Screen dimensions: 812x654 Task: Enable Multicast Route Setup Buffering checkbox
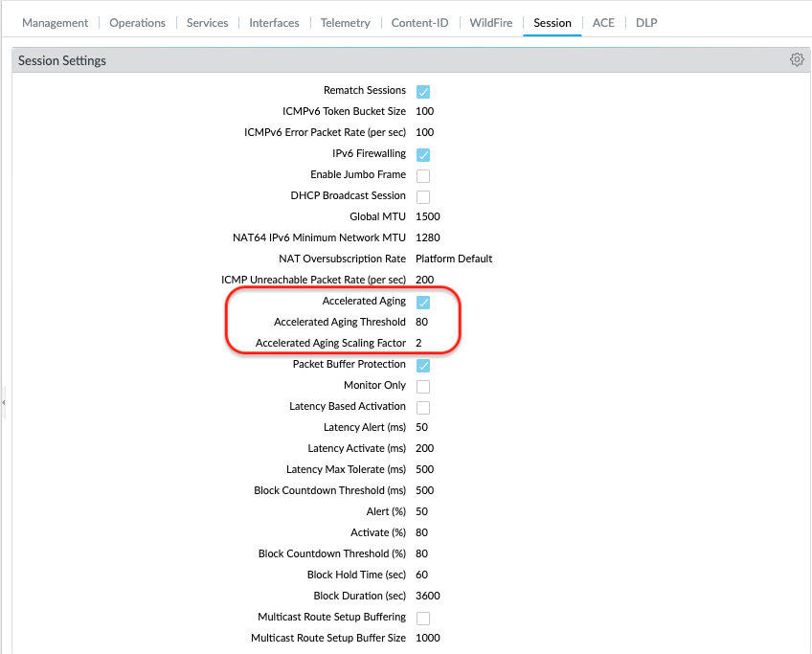pyautogui.click(x=423, y=619)
